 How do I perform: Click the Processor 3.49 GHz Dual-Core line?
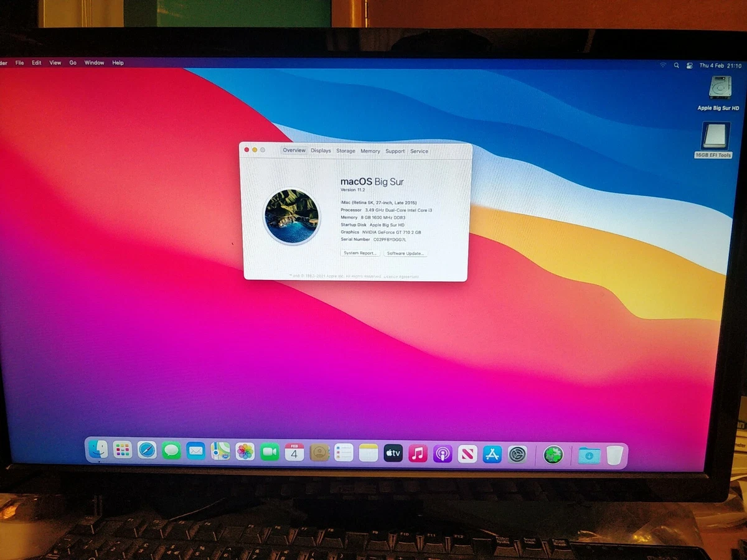tap(386, 210)
